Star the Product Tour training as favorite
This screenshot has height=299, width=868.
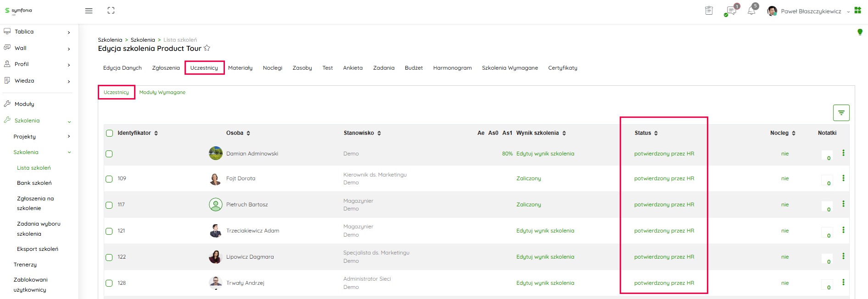coord(207,48)
